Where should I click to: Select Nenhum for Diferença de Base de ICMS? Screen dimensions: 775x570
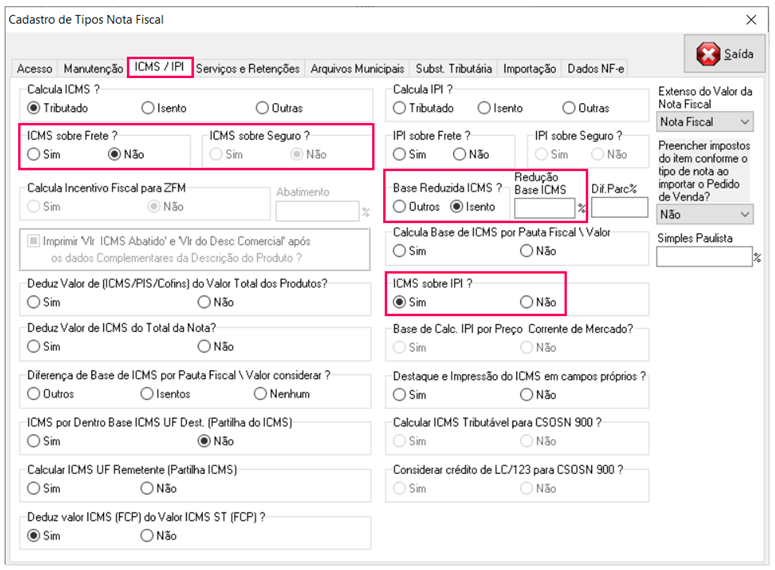(264, 394)
